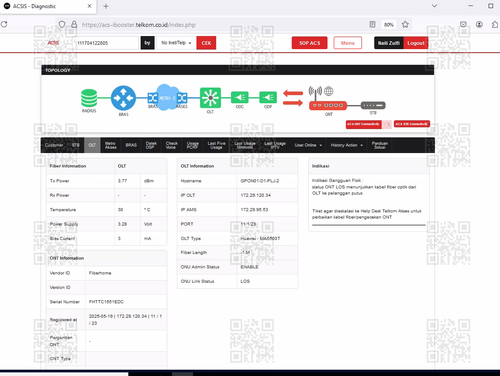Click the red ONT modem icon
This screenshot has width=500, height=376.
(x=328, y=105)
